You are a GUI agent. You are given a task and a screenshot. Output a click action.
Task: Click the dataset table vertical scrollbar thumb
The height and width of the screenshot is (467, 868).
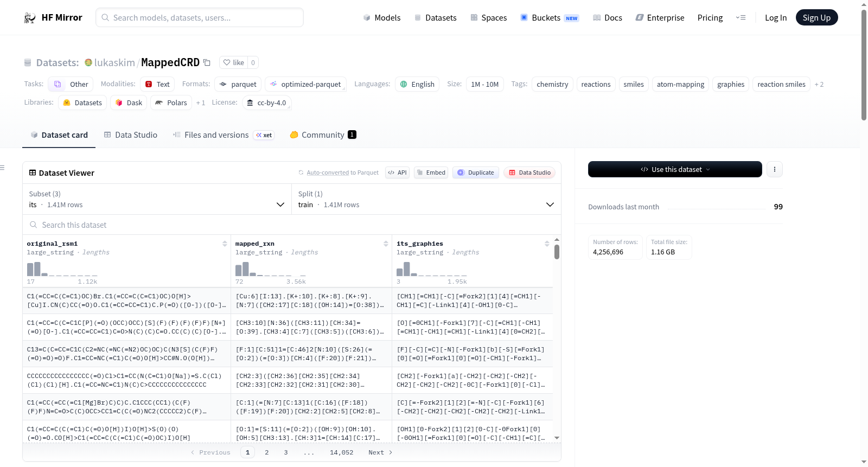(557, 252)
